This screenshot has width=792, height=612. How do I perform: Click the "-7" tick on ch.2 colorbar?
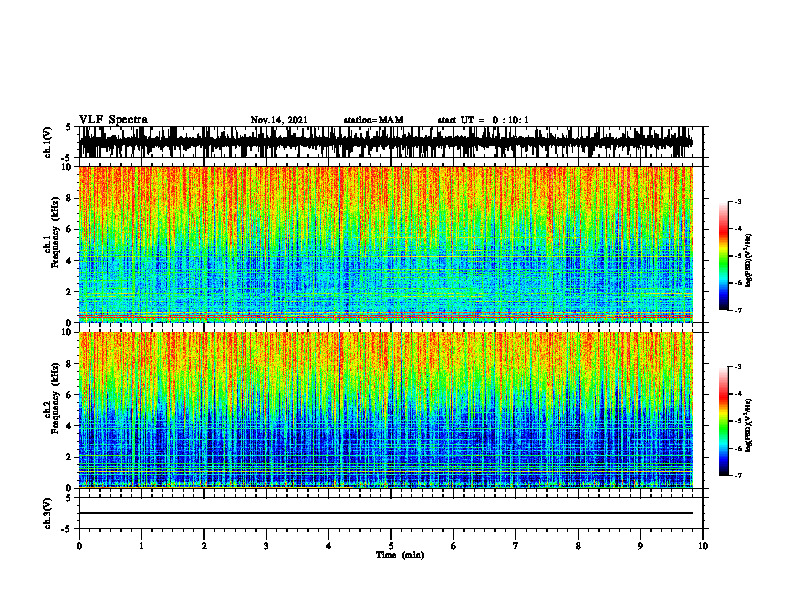[x=738, y=475]
